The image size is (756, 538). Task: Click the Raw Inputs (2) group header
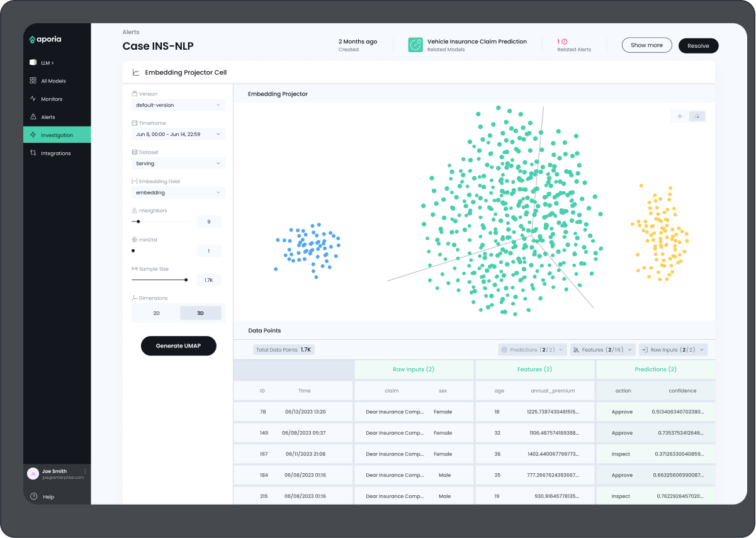click(x=414, y=369)
